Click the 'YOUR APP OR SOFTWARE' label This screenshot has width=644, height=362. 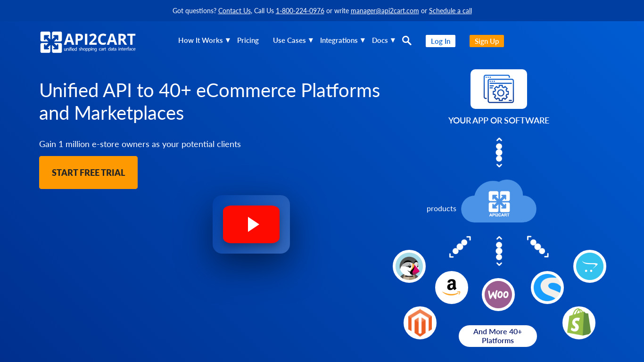(x=499, y=121)
